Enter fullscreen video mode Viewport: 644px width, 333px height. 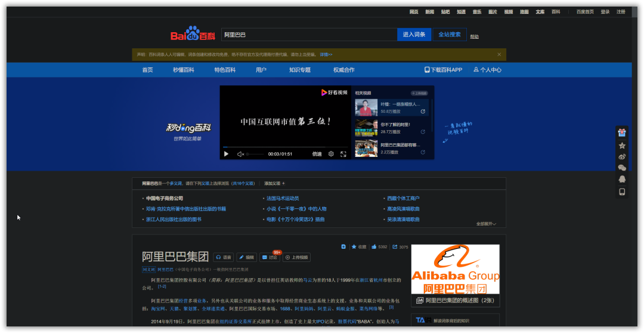(x=343, y=154)
